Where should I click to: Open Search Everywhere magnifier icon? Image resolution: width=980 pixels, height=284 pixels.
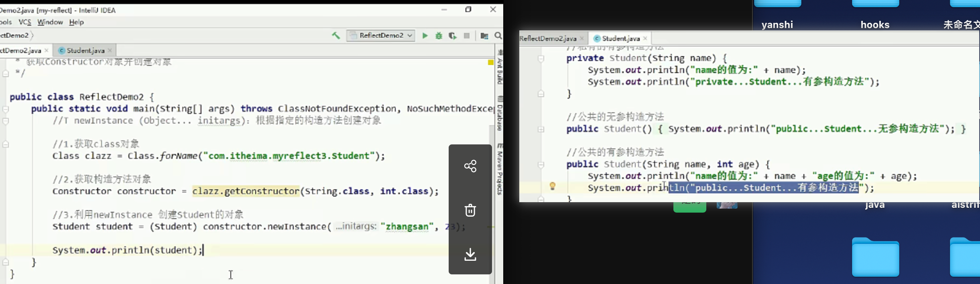[x=498, y=36]
